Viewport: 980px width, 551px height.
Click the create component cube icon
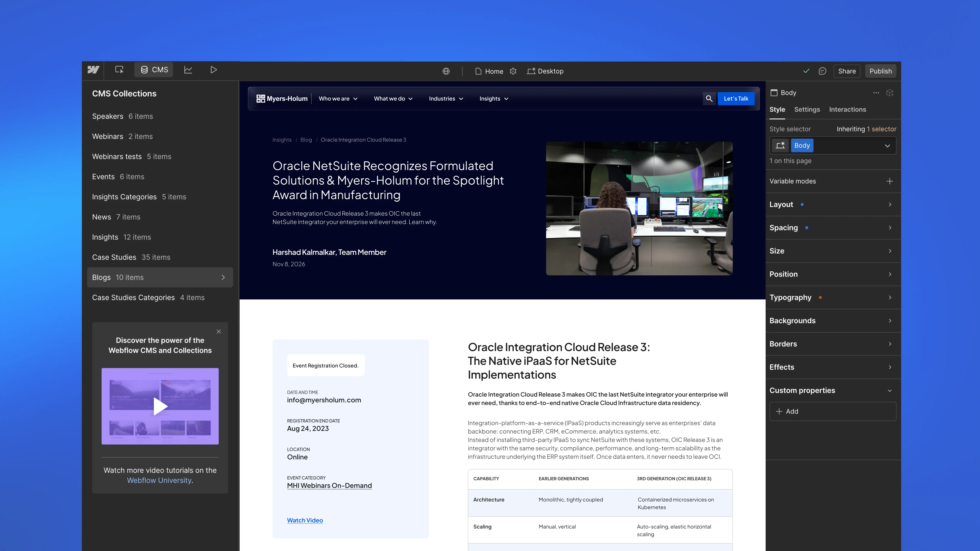pyautogui.click(x=890, y=93)
